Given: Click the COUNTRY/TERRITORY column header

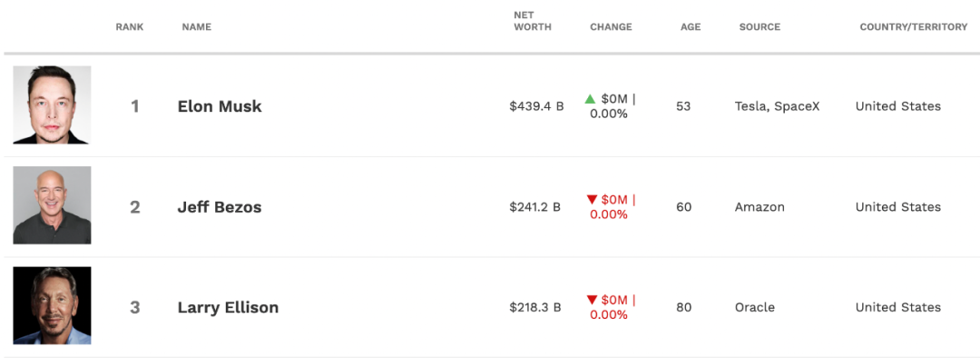Looking at the screenshot, I should click(x=914, y=27).
